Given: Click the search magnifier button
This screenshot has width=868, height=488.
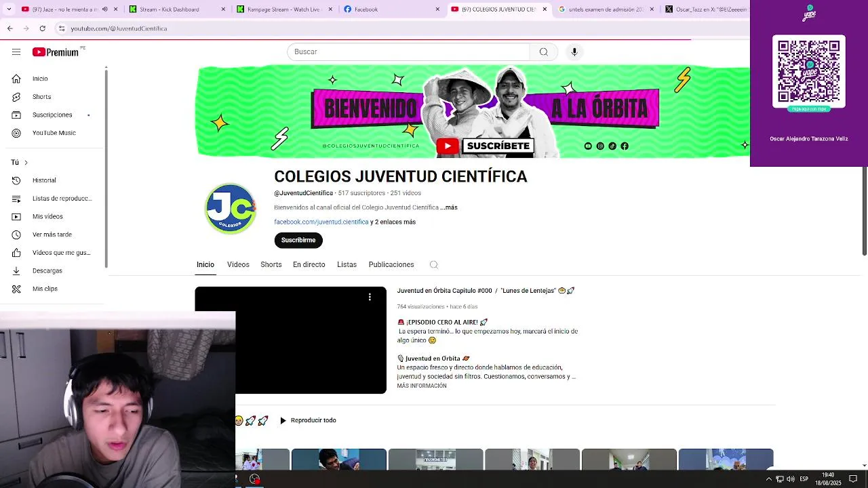Looking at the screenshot, I should [x=543, y=52].
